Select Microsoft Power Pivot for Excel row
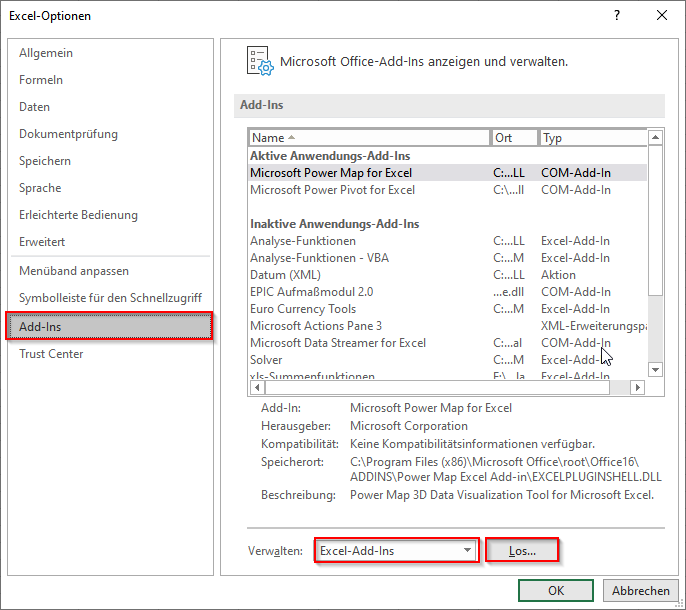Viewport: 686px width, 610px height. point(448,190)
